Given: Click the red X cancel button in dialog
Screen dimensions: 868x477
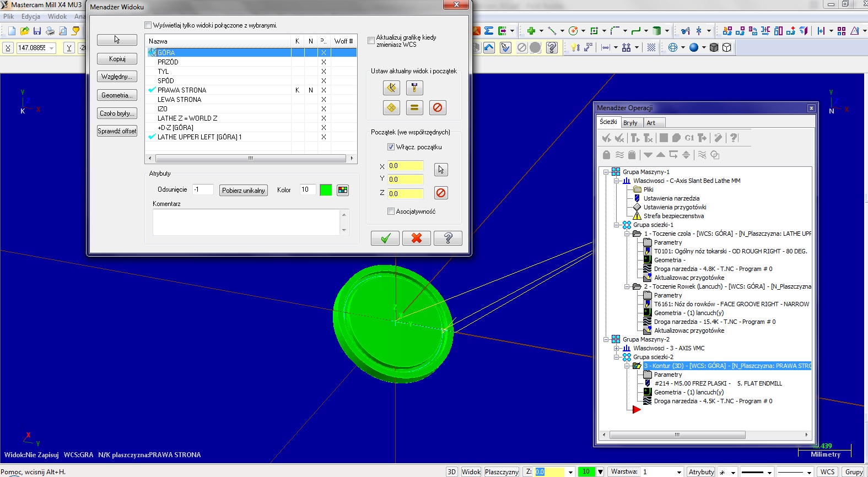Looking at the screenshot, I should 417,238.
